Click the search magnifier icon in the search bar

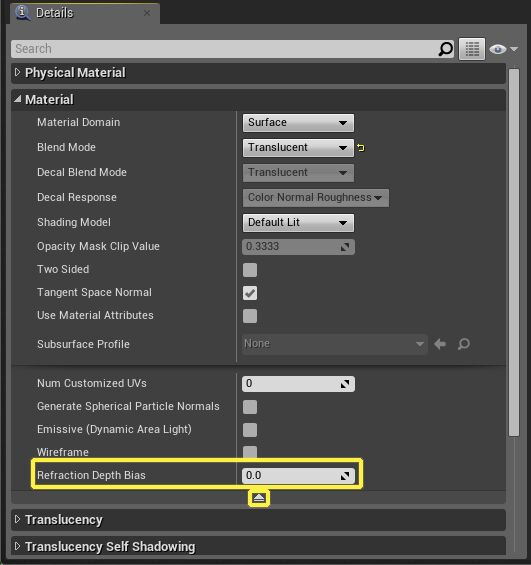[x=445, y=49]
